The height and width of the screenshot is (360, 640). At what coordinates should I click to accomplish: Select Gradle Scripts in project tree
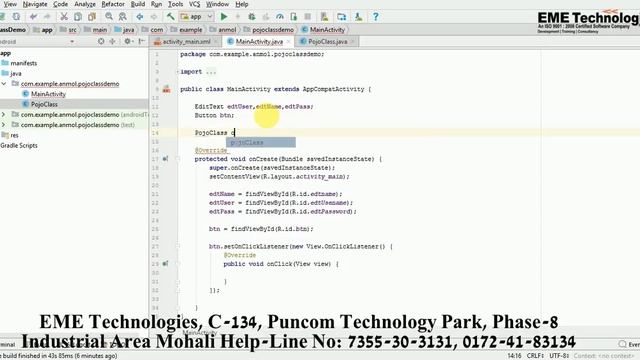[19, 145]
